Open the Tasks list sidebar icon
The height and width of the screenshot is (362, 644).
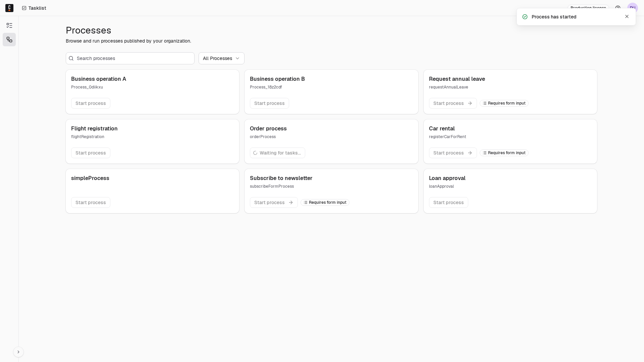tap(9, 25)
